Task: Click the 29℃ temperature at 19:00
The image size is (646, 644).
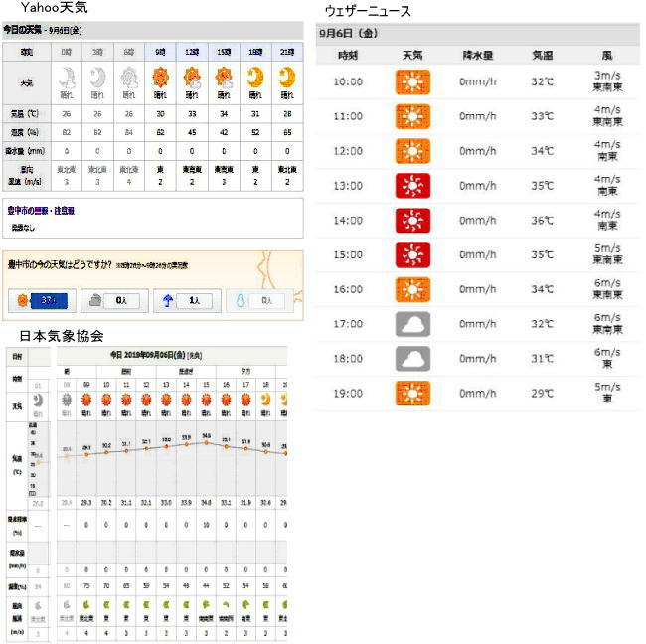Action: tap(543, 394)
